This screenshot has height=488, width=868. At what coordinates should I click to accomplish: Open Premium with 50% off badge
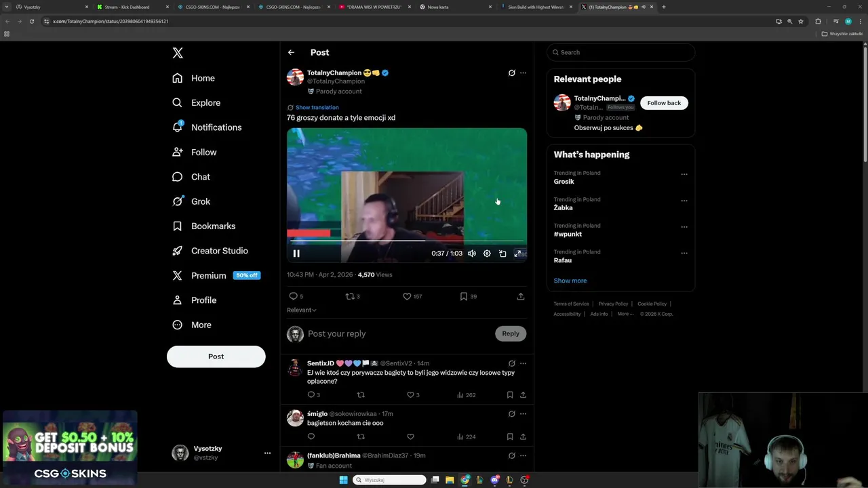click(216, 275)
